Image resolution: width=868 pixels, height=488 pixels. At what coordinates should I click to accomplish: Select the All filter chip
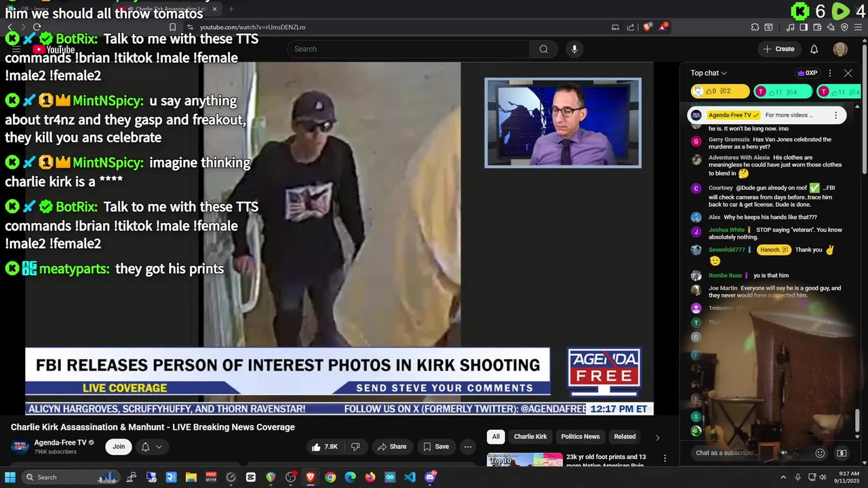click(x=496, y=436)
